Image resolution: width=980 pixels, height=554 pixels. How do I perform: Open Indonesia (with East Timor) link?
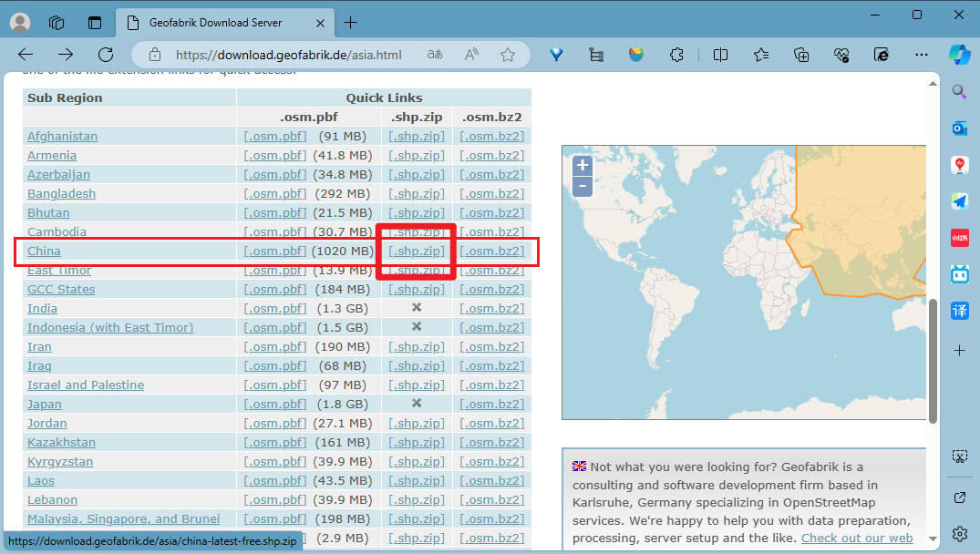tap(110, 327)
